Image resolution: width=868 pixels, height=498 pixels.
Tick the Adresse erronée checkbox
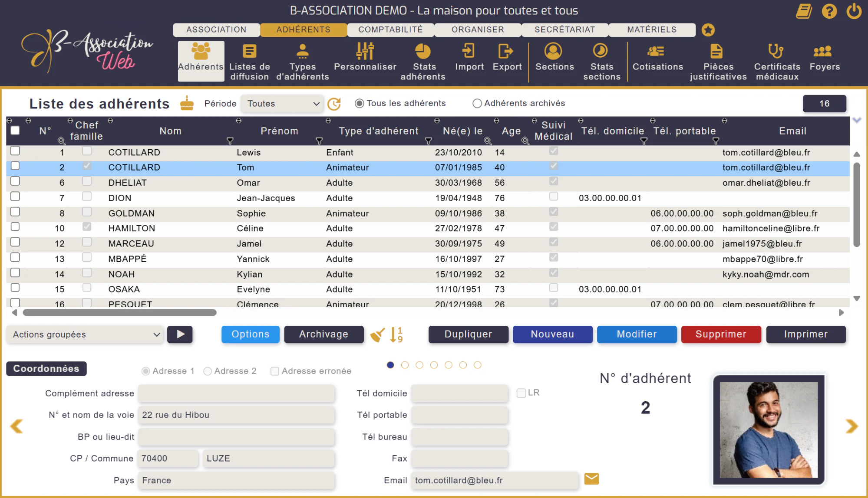[x=274, y=371]
